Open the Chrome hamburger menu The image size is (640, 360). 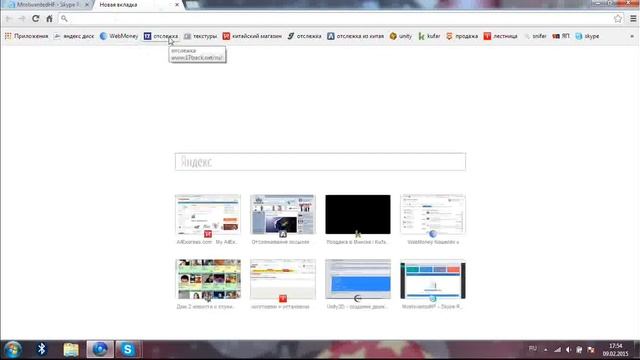click(633, 18)
